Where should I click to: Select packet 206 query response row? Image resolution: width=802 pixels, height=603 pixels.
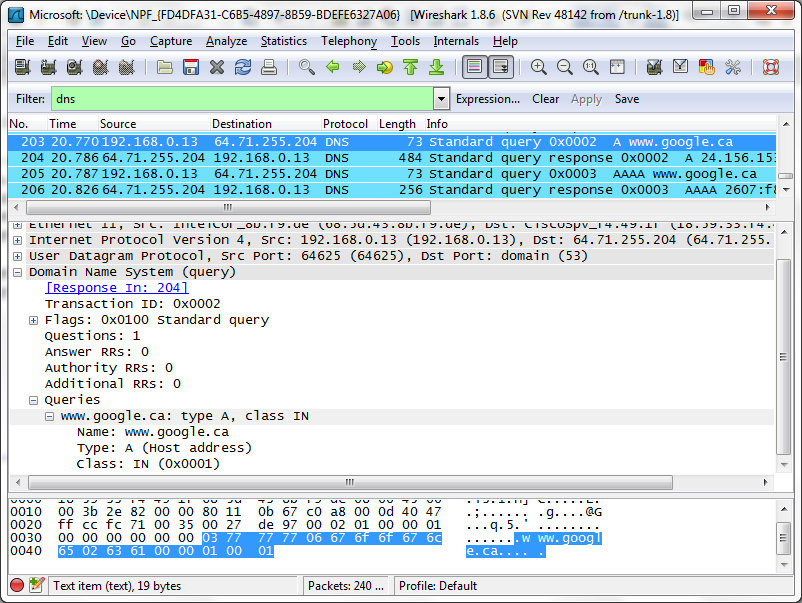tap(392, 190)
